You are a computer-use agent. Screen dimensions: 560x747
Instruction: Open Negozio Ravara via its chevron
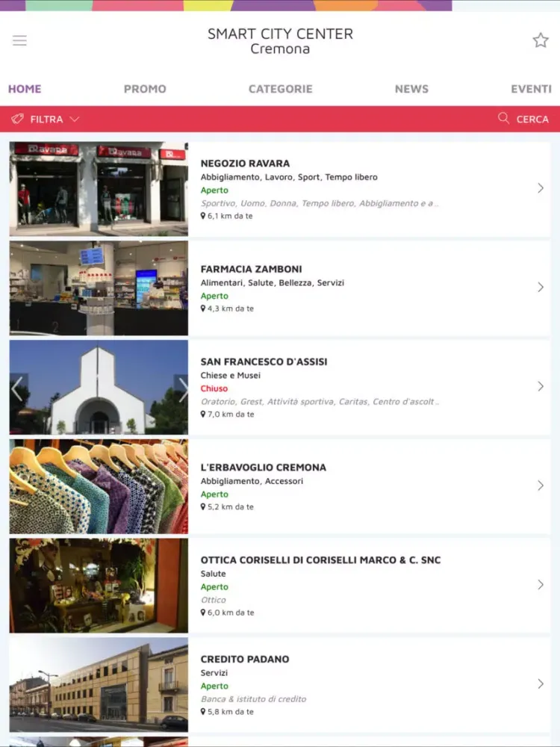coord(541,188)
